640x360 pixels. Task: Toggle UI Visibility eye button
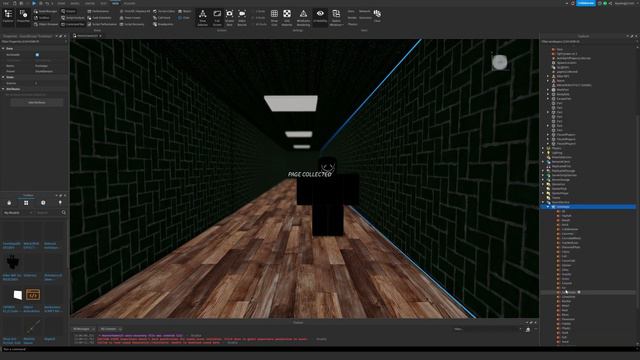point(320,18)
